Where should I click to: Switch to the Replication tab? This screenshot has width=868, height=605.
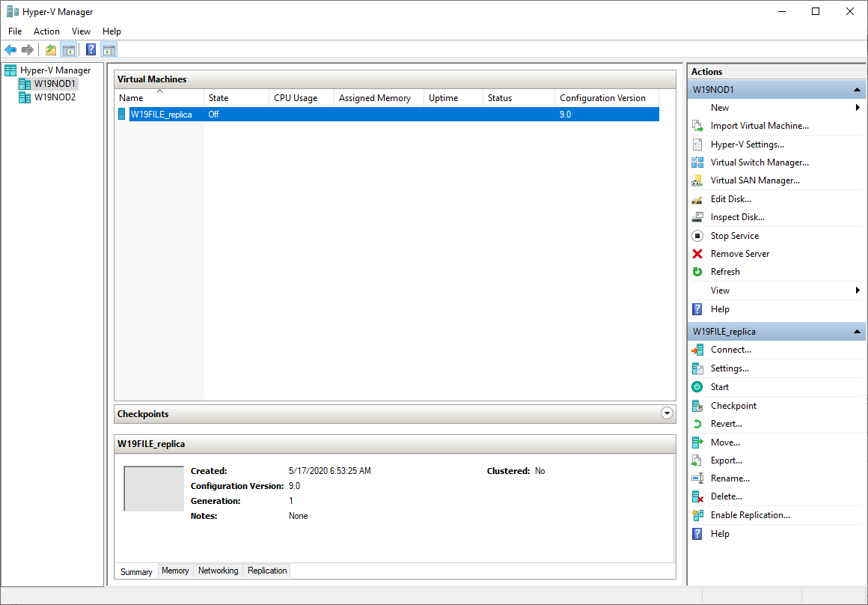pyautogui.click(x=267, y=571)
